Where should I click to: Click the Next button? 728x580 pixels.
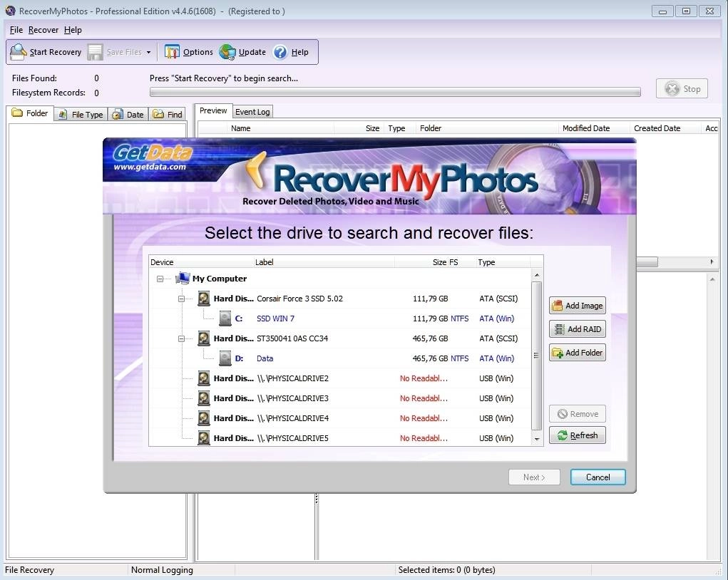click(534, 477)
